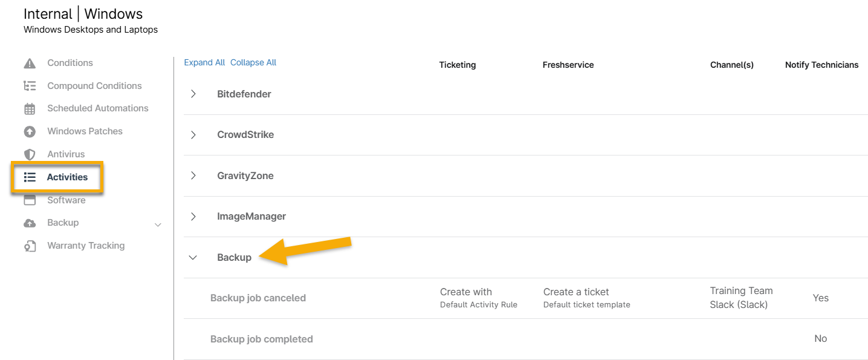Click the Software window icon
The width and height of the screenshot is (868, 360).
point(30,200)
